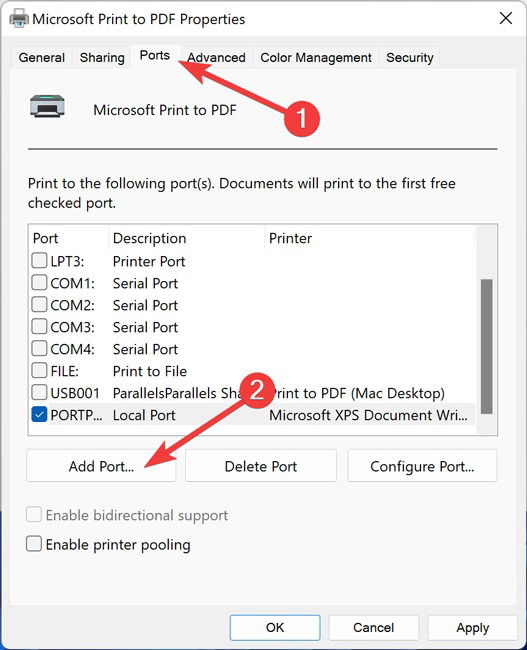The image size is (527, 650).
Task: Check the COM4: port checkbox
Action: [39, 349]
